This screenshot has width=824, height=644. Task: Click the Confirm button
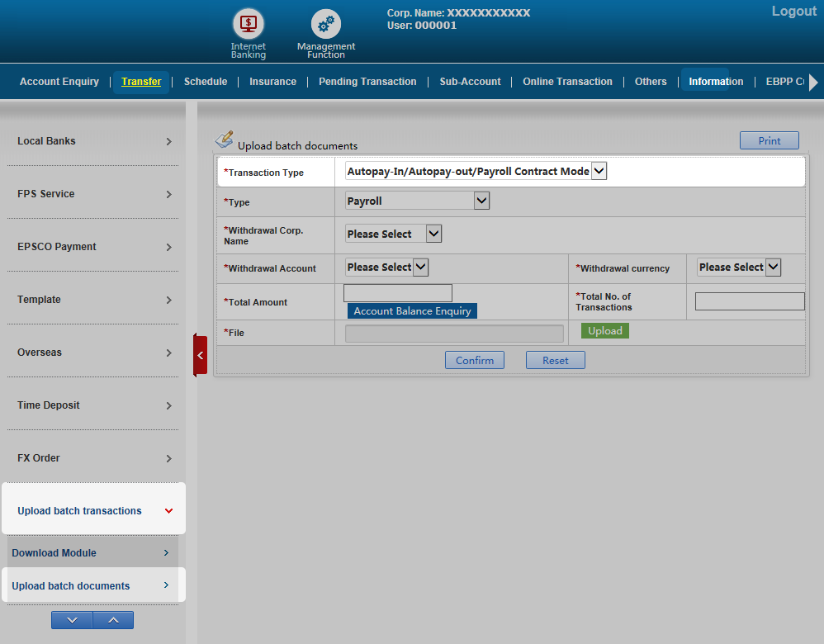tap(475, 360)
